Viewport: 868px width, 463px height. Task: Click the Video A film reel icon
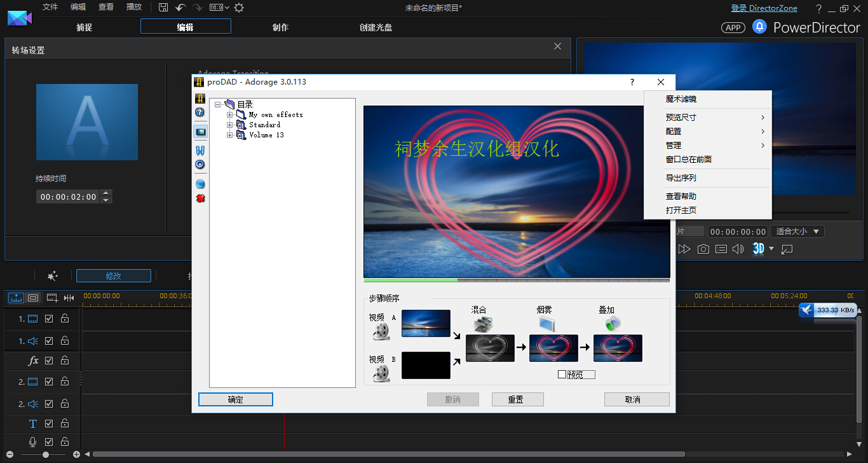pos(381,331)
